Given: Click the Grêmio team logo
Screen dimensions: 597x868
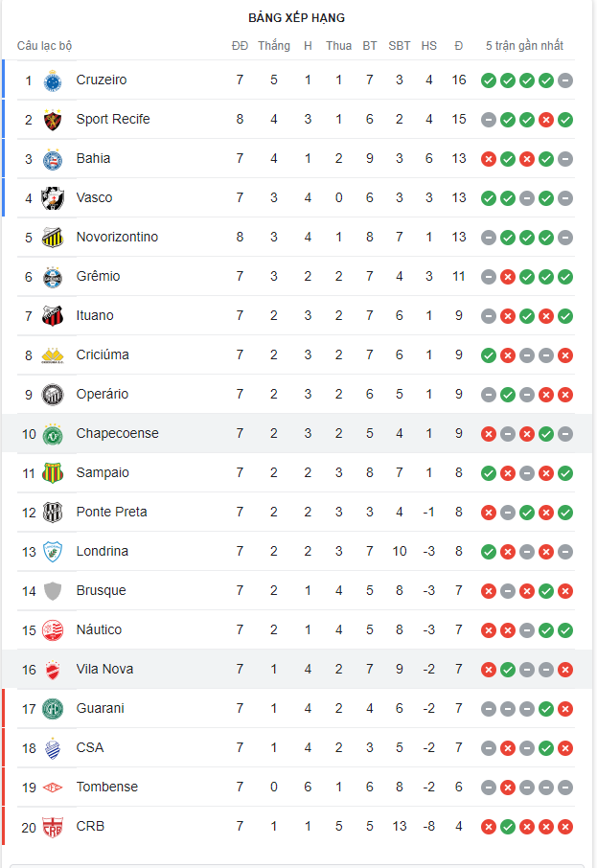Looking at the screenshot, I should point(53,277).
